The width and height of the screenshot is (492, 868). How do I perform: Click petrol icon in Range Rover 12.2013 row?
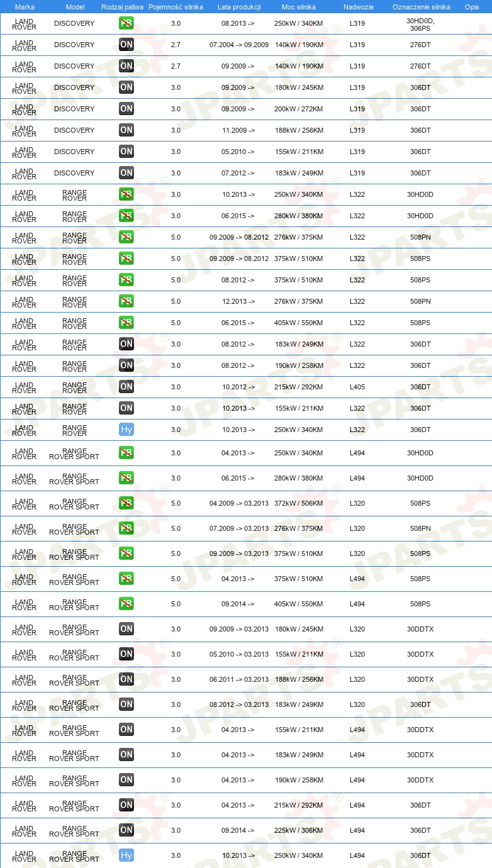[126, 301]
